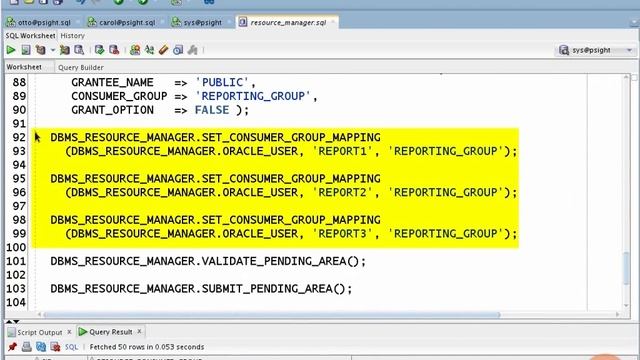Image resolution: width=640 pixels, height=360 pixels.
Task: Click SUBMIT_PENDING_AREA on line 103
Action: click(x=267, y=289)
